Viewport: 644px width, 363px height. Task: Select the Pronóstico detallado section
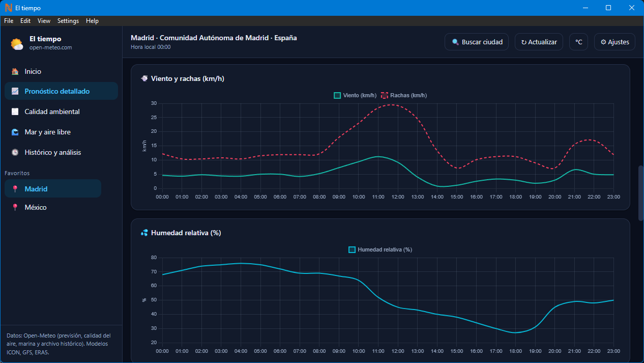tap(61, 91)
